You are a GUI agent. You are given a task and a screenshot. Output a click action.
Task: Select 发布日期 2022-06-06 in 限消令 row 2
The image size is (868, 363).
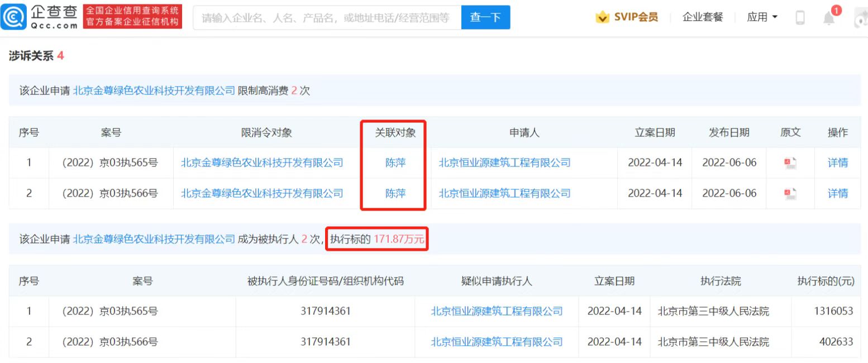coord(729,193)
